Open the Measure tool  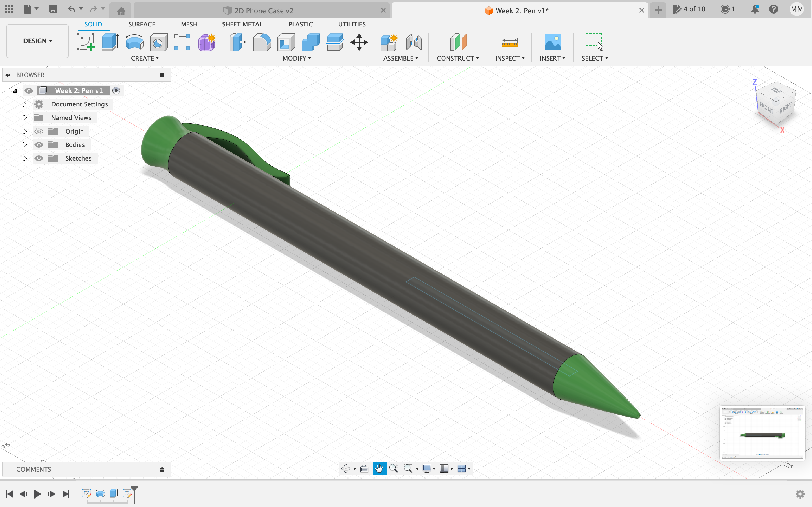point(509,43)
